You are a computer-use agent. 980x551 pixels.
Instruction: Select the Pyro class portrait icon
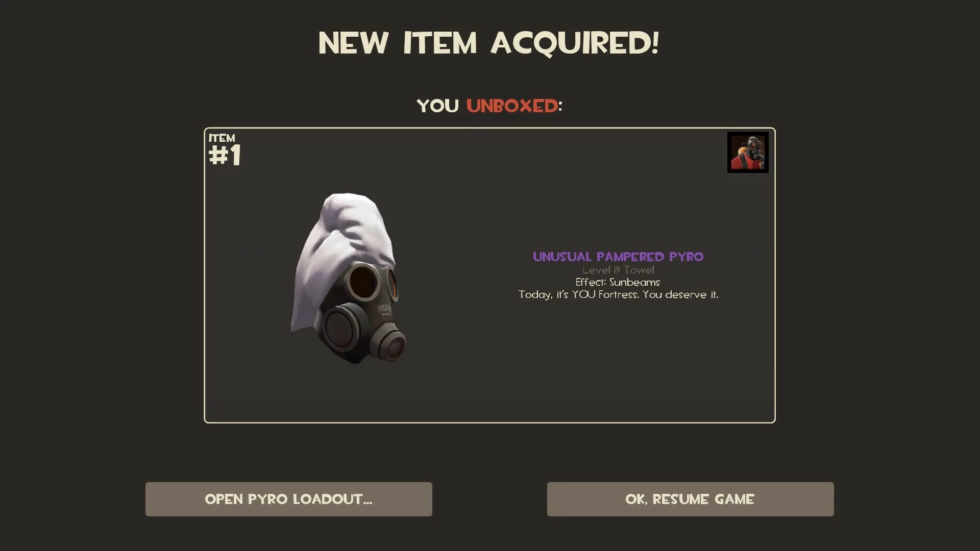click(748, 152)
